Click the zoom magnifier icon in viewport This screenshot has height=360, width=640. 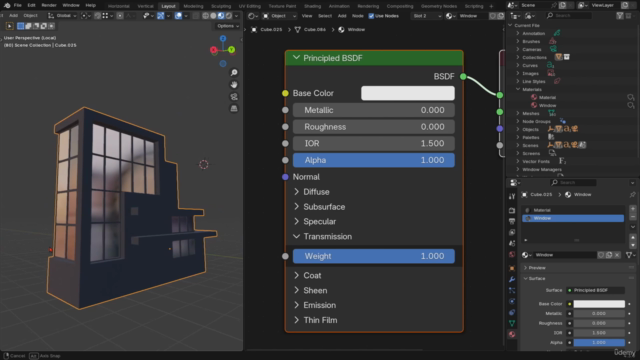point(234,73)
